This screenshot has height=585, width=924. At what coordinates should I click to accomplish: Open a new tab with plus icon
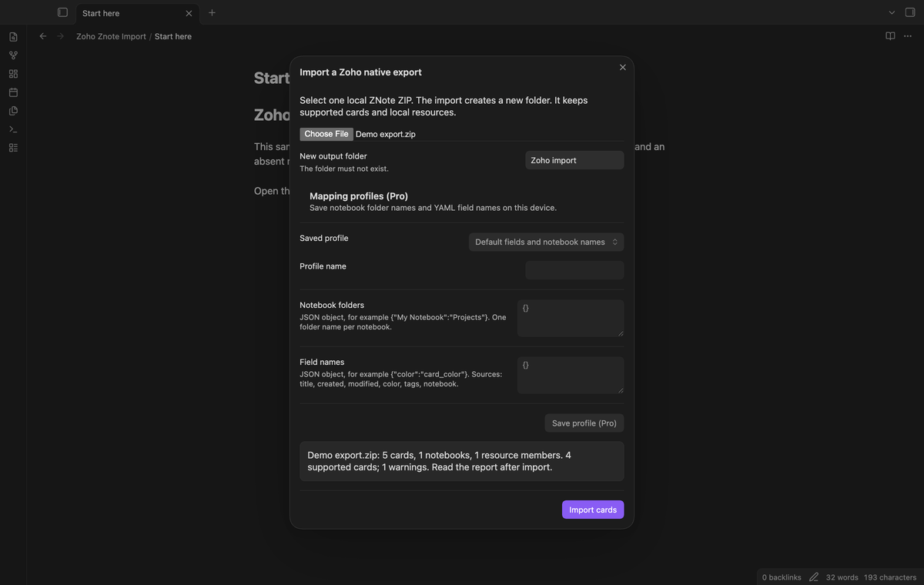(x=212, y=12)
